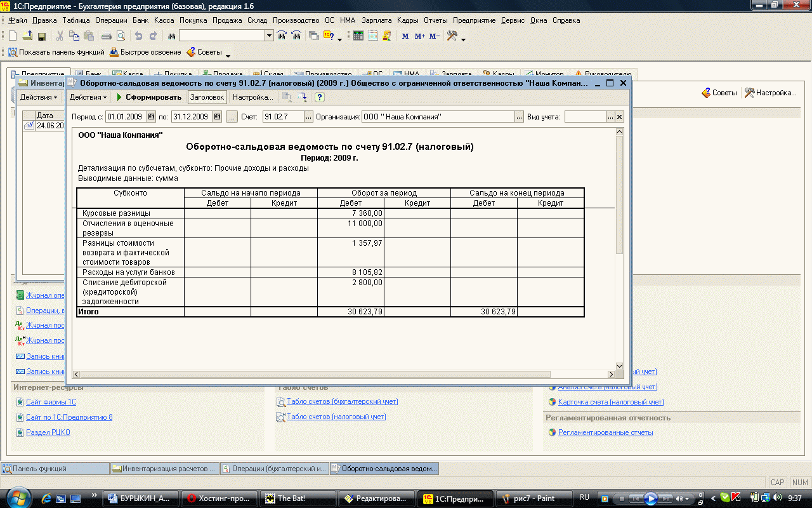
Task: Click the windows list icon in toolbar
Action: pyautogui.click(x=314, y=36)
